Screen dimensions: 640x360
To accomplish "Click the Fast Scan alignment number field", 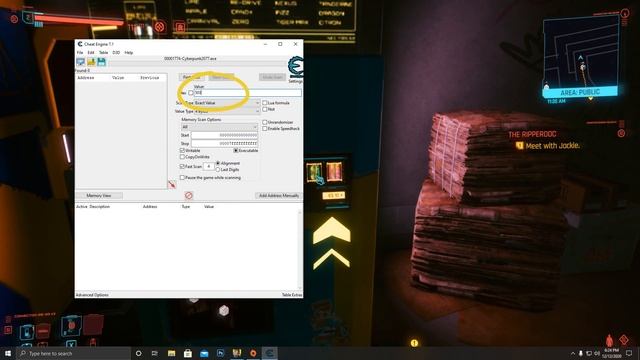I will 209,167.
